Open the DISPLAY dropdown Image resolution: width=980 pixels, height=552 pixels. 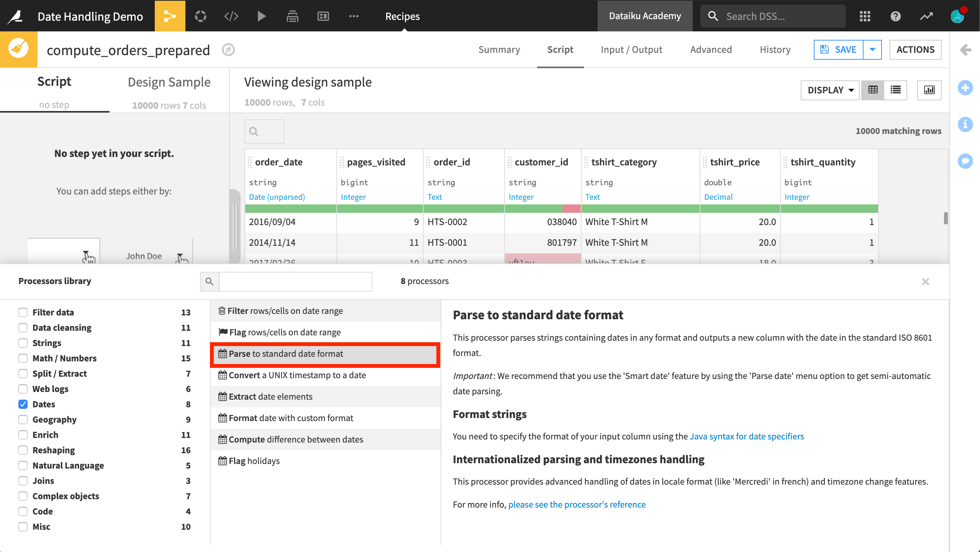[829, 90]
